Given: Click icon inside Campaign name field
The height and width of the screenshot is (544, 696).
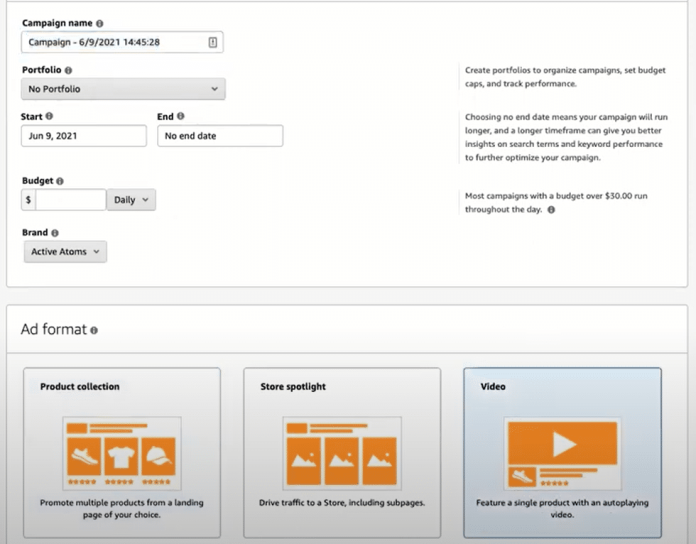Looking at the screenshot, I should [212, 42].
